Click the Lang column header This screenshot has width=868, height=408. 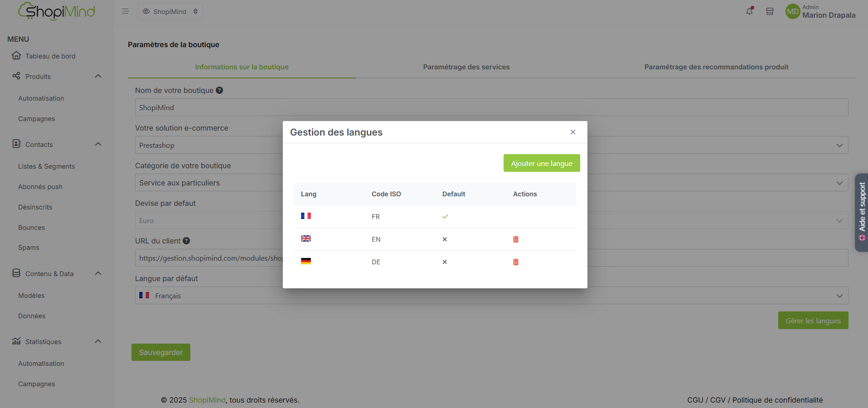309,194
